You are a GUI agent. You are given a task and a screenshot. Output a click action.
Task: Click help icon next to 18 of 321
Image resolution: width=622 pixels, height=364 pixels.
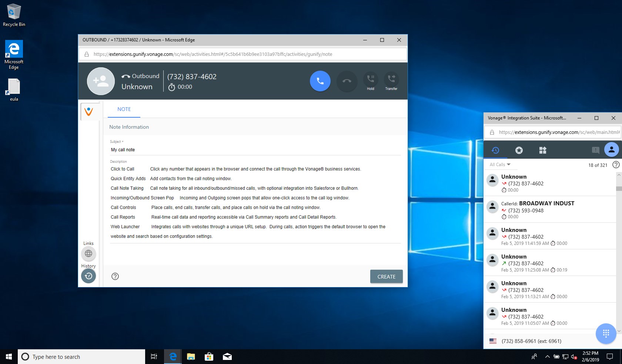[616, 165]
